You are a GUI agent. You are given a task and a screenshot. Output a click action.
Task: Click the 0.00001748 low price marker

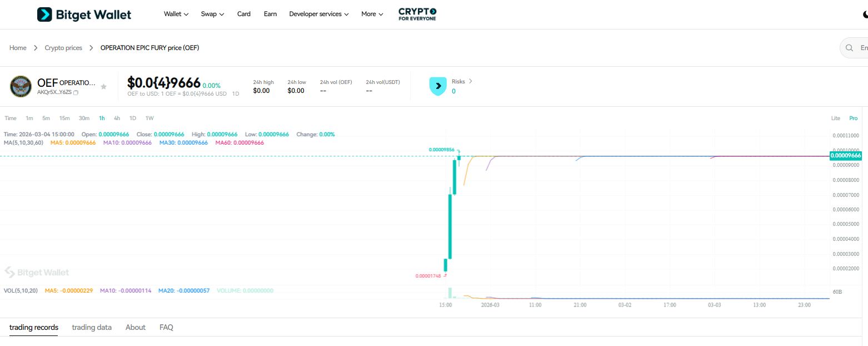[x=428, y=276]
